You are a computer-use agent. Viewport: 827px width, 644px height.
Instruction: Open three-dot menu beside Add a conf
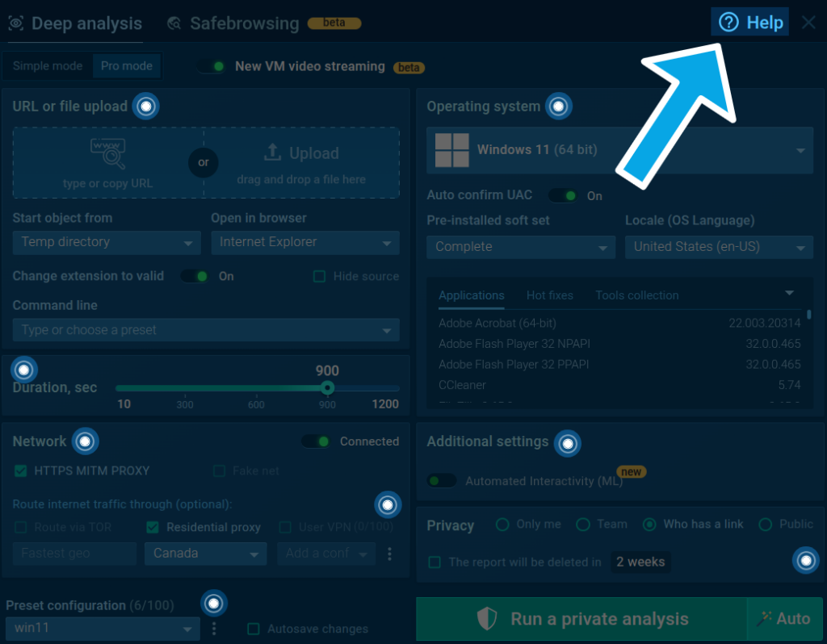[389, 554]
